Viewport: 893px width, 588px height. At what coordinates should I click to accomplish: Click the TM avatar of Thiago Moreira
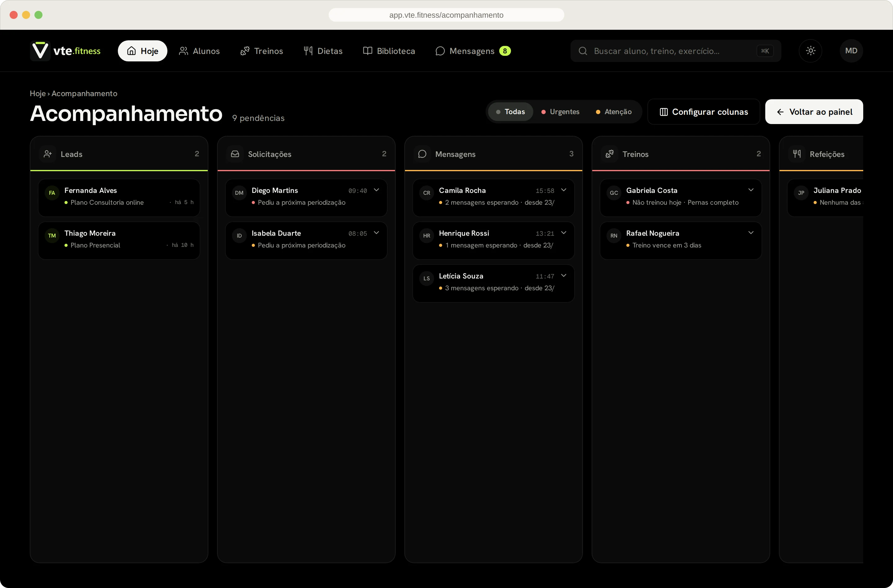[52, 236]
